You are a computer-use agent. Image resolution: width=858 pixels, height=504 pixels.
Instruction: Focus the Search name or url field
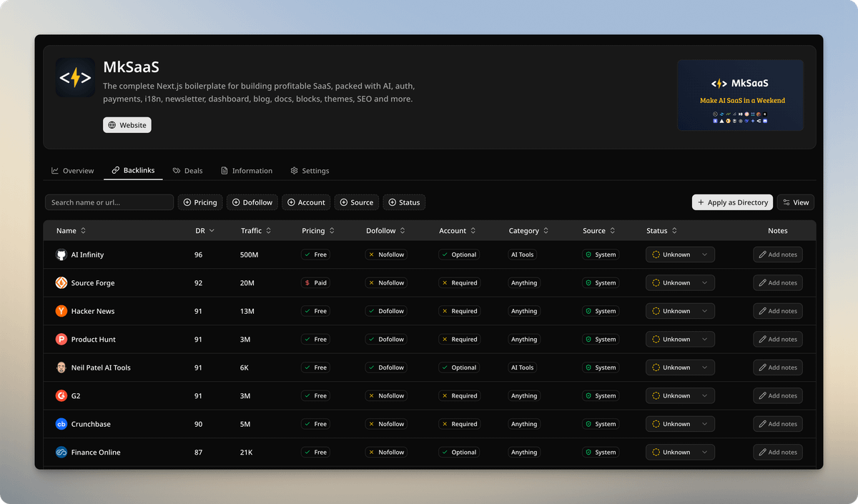point(109,202)
